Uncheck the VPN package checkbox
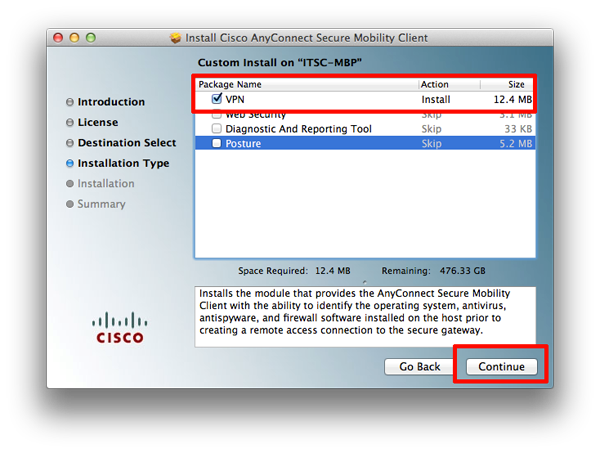Screen dimensions: 600x453 point(217,100)
